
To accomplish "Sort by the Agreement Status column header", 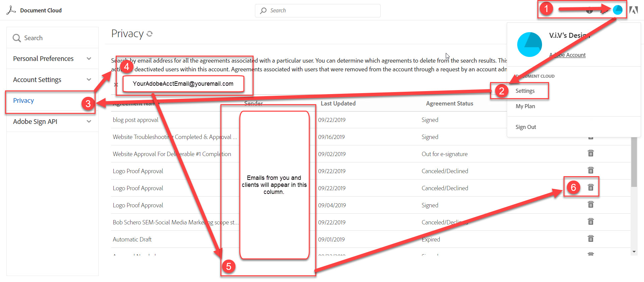I will [449, 103].
